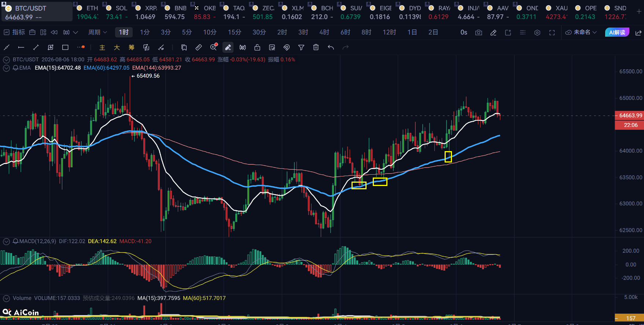Enter fullscreen chart mode

coord(552,32)
